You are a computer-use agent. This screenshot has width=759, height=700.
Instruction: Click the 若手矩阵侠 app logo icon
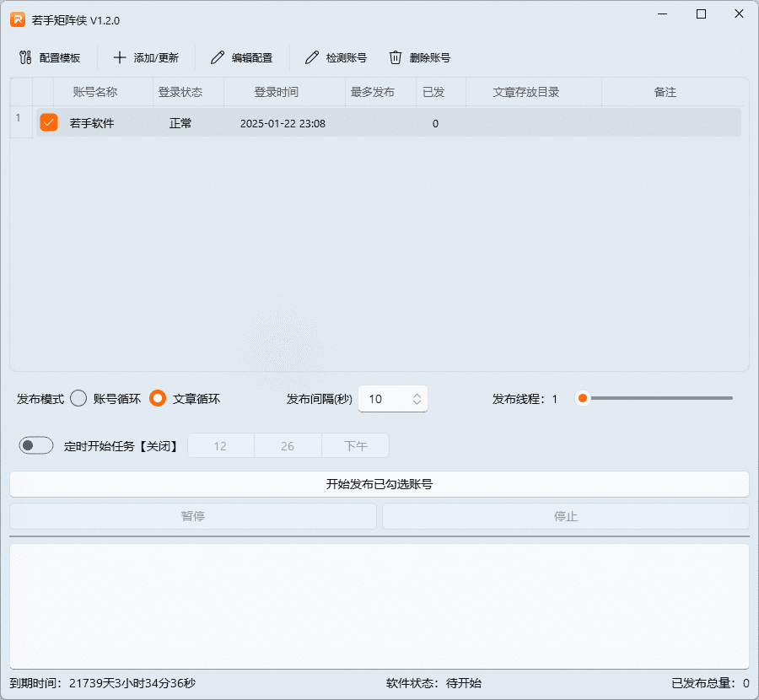coord(17,19)
